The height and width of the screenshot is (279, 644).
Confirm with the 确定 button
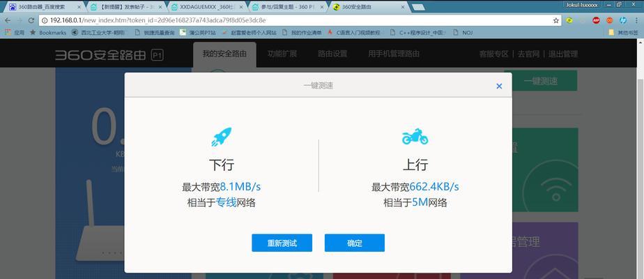point(355,243)
